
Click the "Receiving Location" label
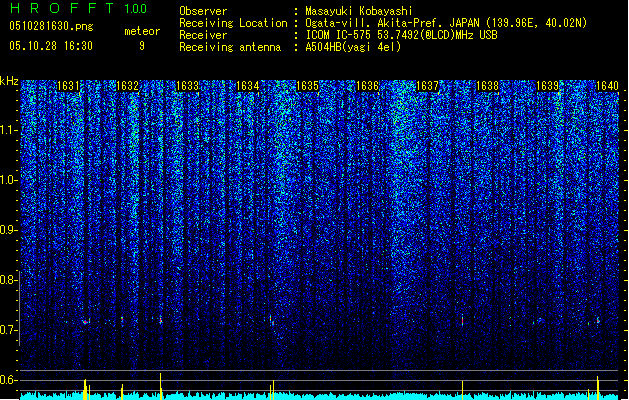[x=233, y=23]
